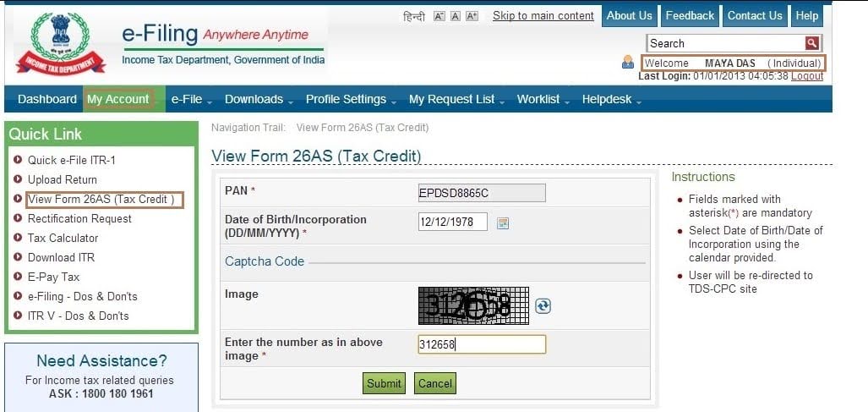
Task: Submit the Form 26AS request
Action: tap(385, 383)
